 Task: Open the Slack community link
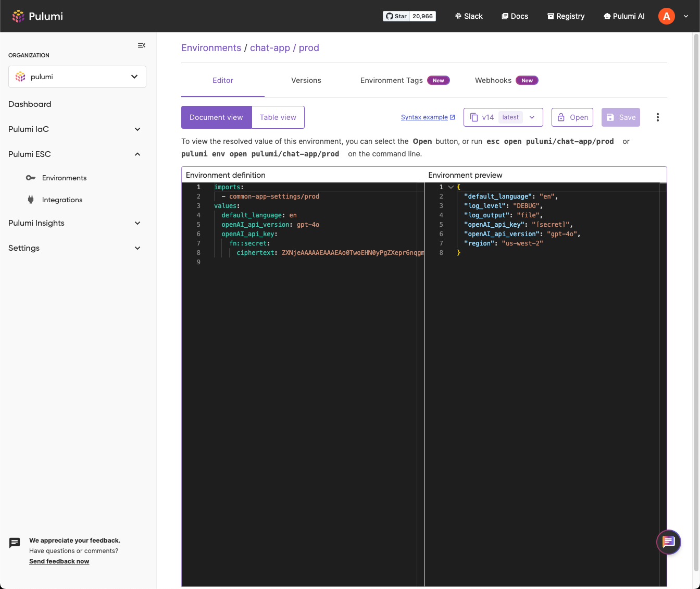point(469,16)
